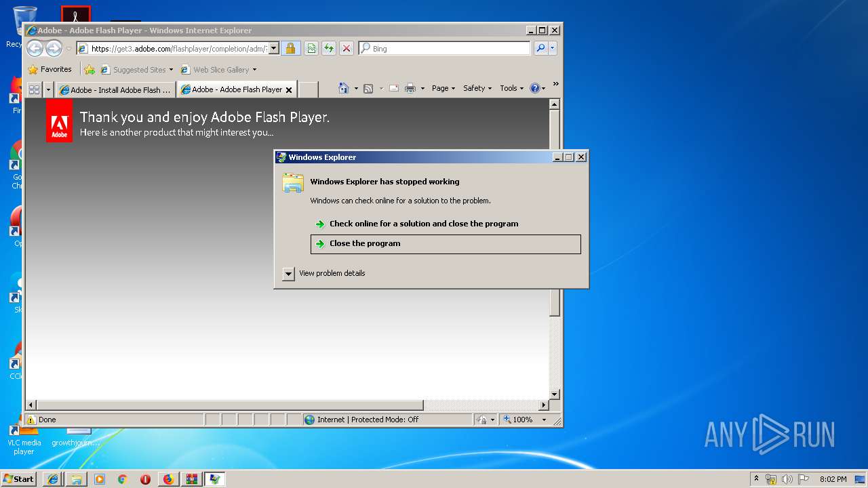Click the RSS feeds icon
This screenshot has height=488, width=868.
tap(368, 88)
